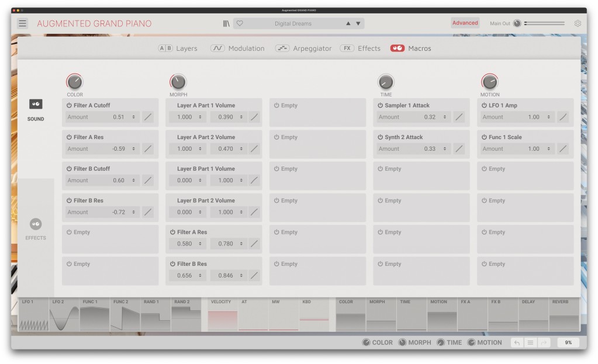Select the Effects macros sidebar icon
The image size is (598, 364).
click(x=36, y=224)
